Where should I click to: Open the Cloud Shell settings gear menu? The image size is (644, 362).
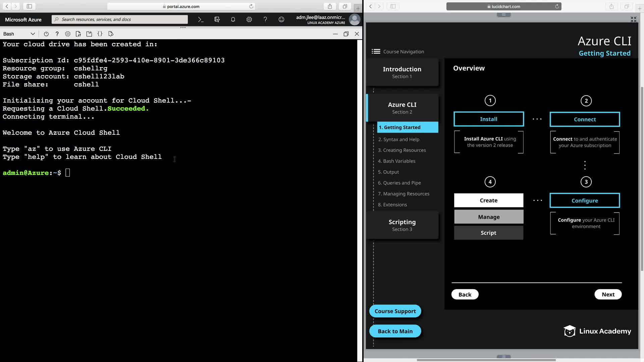pyautogui.click(x=68, y=34)
